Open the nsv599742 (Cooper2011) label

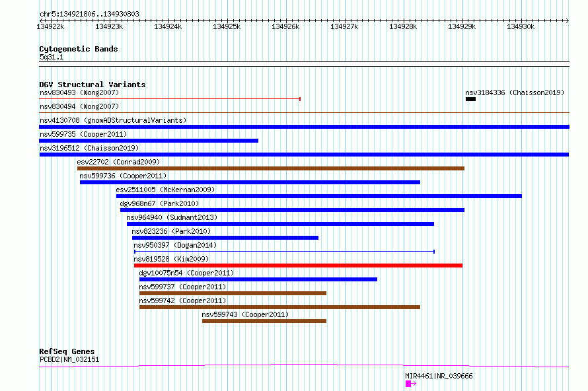pyautogui.click(x=182, y=301)
